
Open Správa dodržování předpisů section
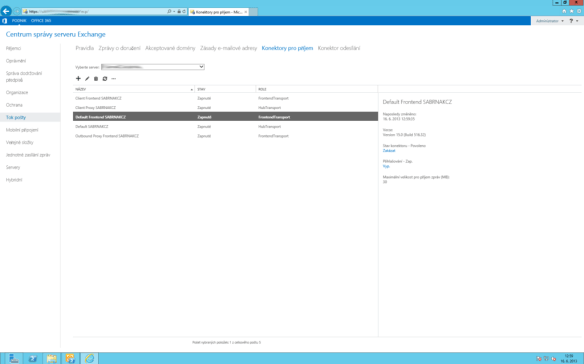coord(24,76)
